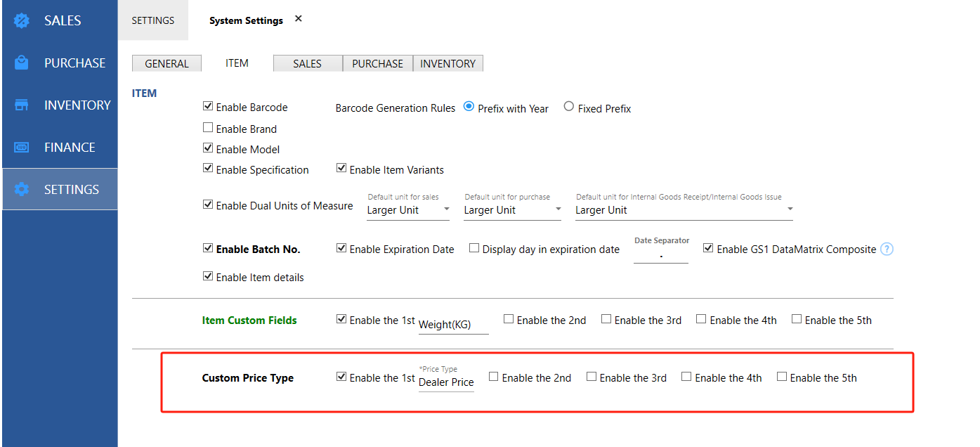Click the Purchase shopping bag icon

click(22, 63)
